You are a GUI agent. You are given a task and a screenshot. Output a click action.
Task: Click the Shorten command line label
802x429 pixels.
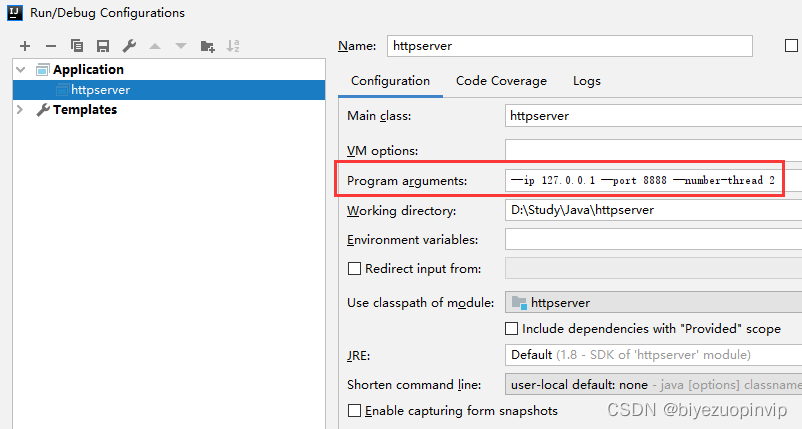point(414,385)
